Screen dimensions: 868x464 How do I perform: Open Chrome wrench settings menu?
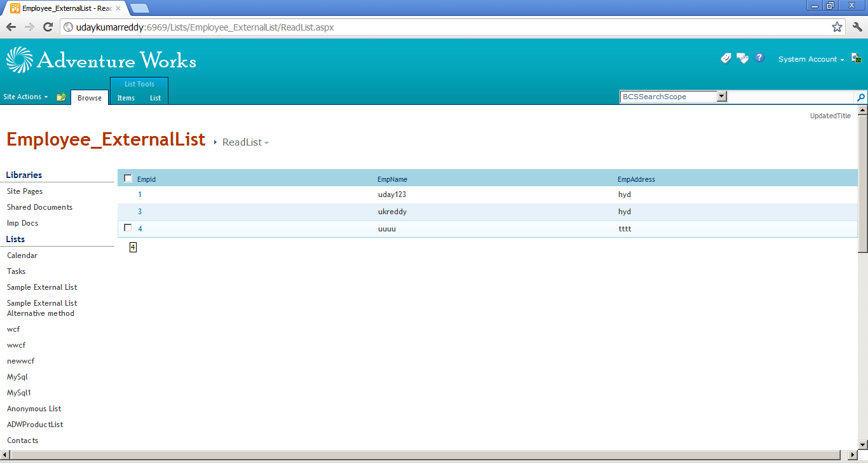857,27
